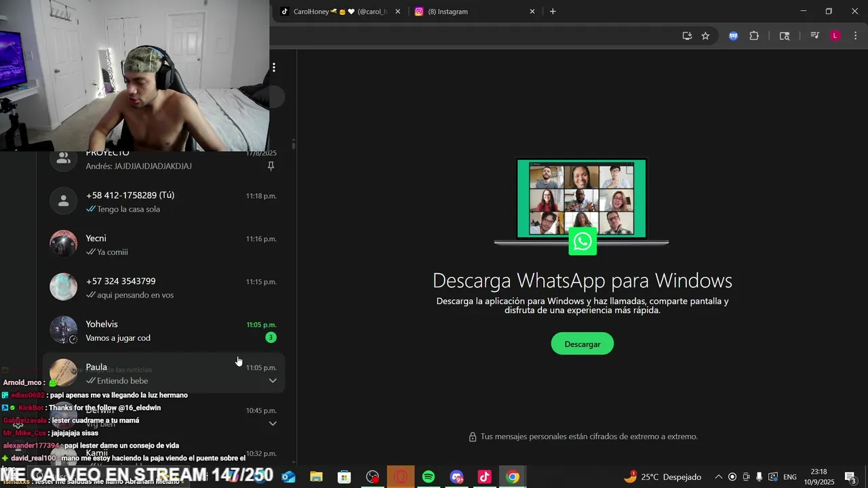Close the CarolHoney TikTok tab
The image size is (868, 488).
397,12
